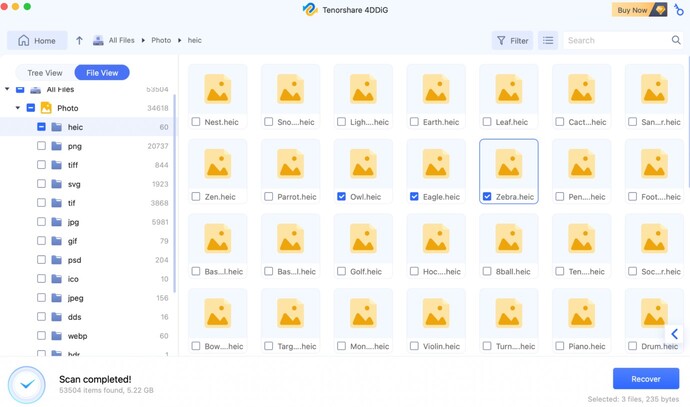Screen dimensions: 690x407
Task: Select the Photo category icon in tree
Action: coord(46,108)
